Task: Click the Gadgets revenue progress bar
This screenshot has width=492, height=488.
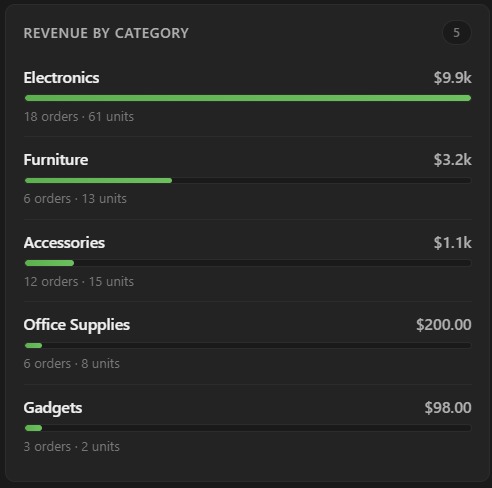Action: (x=248, y=428)
